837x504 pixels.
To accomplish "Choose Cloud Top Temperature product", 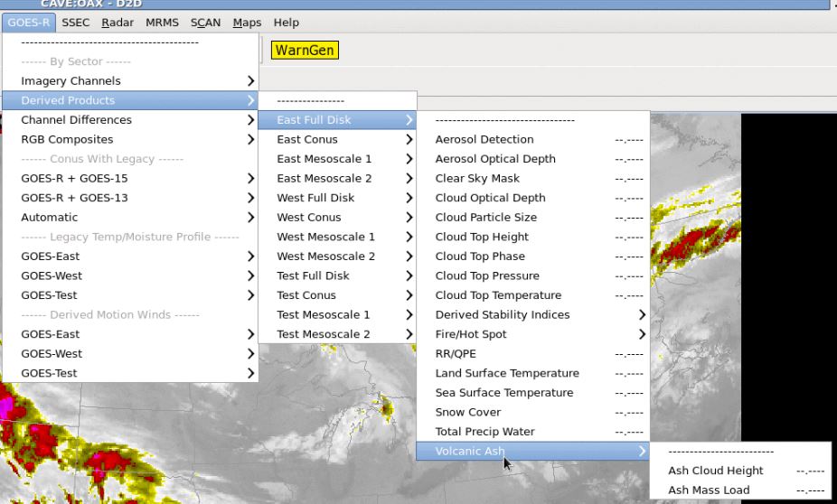I will point(498,295).
